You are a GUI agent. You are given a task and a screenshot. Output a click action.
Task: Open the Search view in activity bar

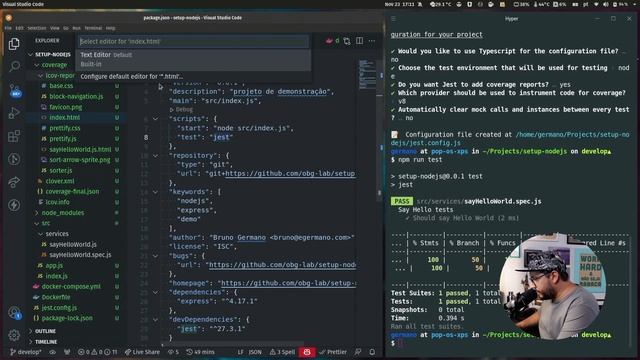(x=14, y=66)
